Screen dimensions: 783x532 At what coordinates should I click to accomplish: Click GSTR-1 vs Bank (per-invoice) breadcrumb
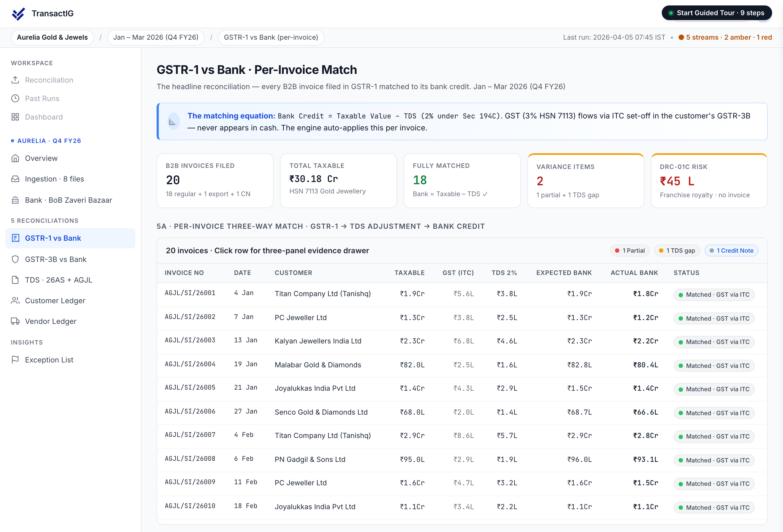(271, 37)
